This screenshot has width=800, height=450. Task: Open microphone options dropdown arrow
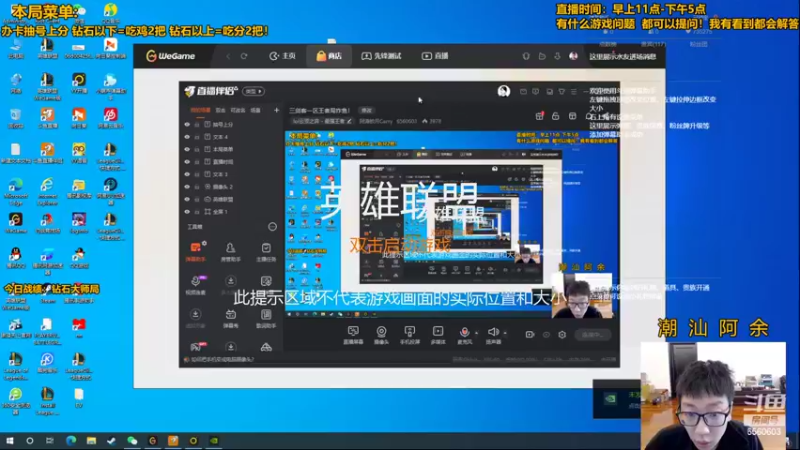(x=477, y=333)
